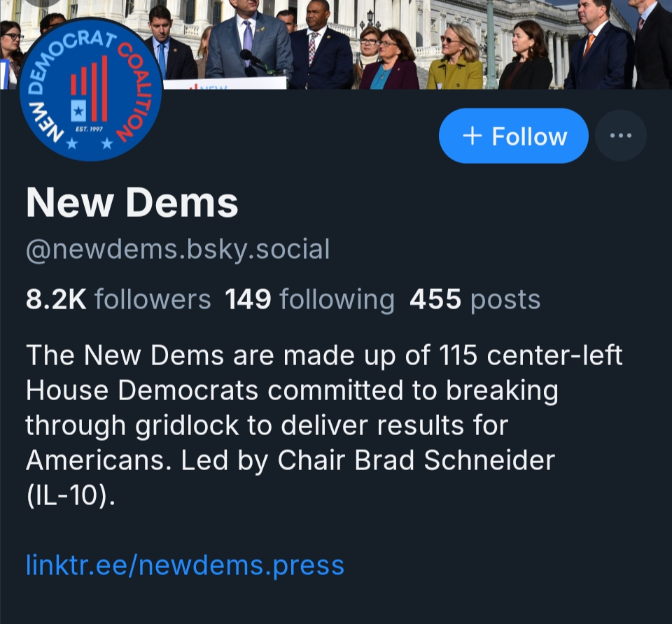Follow the New Dems account

tap(513, 136)
